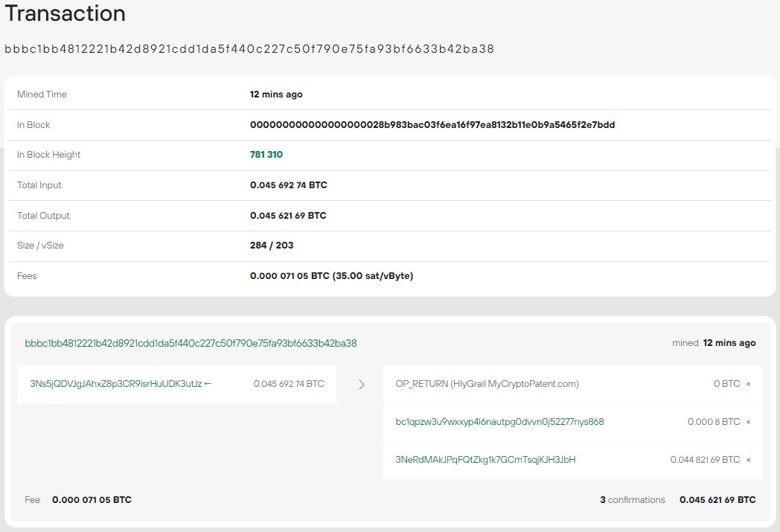Click the transaction ID under the Transaction heading
This screenshot has height=532, width=780.
click(x=249, y=49)
